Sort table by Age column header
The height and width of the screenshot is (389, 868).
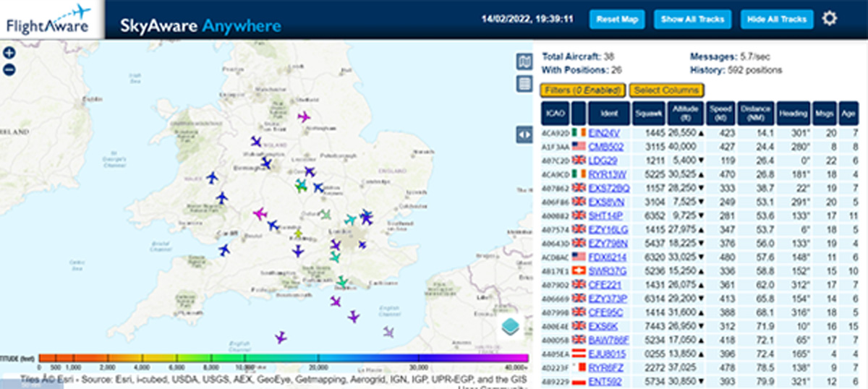(x=849, y=114)
